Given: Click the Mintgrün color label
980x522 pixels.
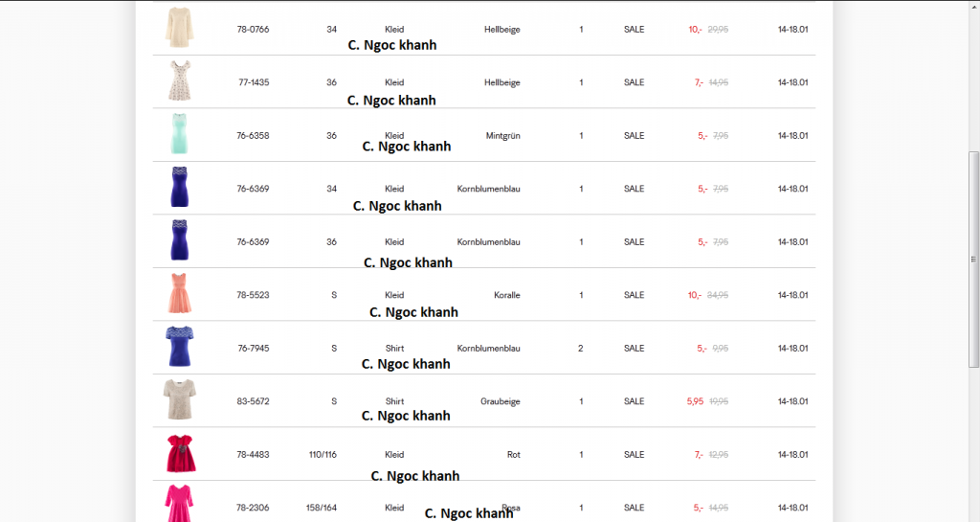Looking at the screenshot, I should (502, 136).
